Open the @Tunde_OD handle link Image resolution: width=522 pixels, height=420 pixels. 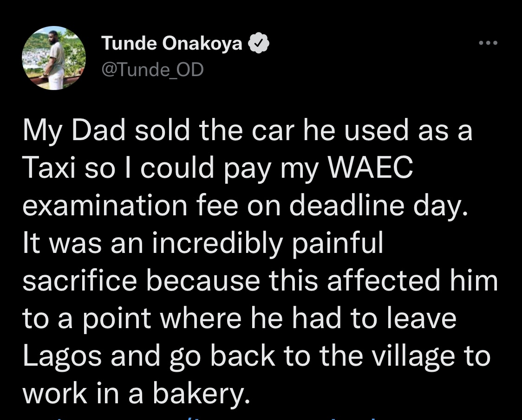pos(152,70)
